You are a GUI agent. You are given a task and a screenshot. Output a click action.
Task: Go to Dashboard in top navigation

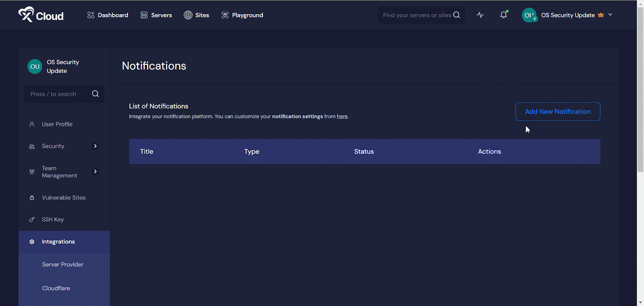[x=108, y=15]
